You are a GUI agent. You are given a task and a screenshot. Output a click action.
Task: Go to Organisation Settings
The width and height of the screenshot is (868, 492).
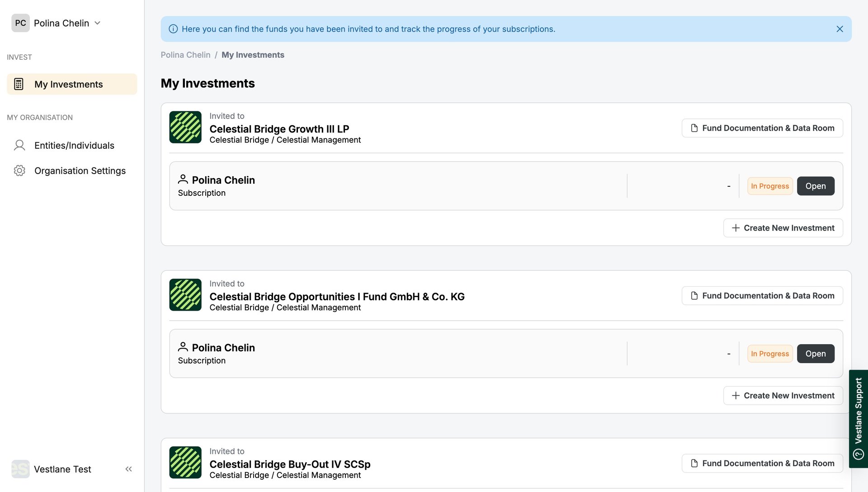(80, 170)
